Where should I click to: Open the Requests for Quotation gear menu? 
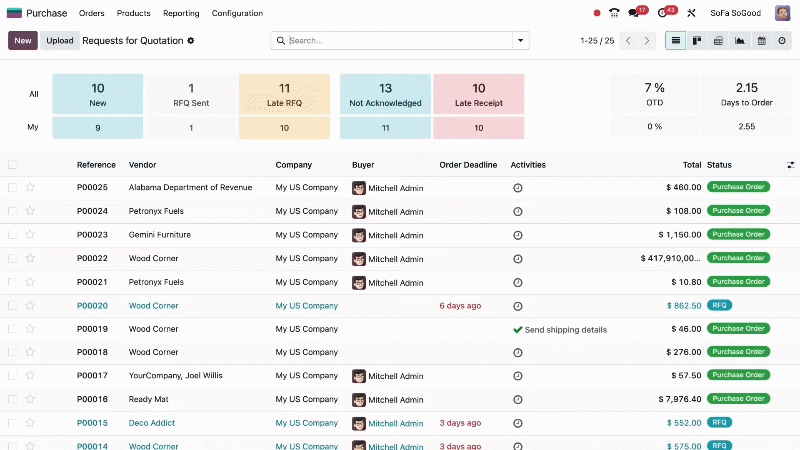click(191, 41)
